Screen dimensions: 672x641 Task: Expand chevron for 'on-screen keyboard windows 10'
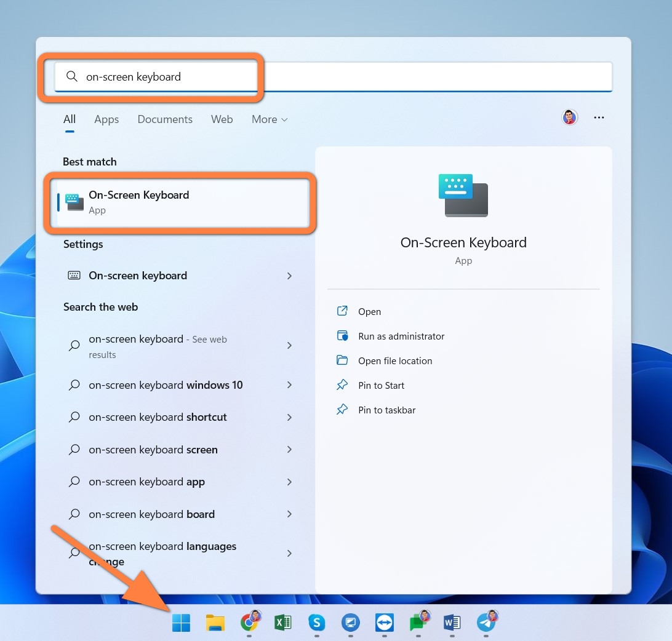point(289,384)
